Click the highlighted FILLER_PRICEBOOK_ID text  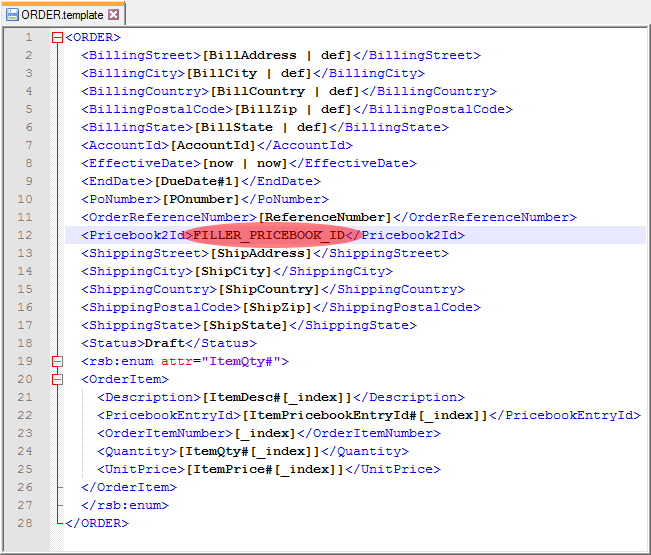click(269, 236)
